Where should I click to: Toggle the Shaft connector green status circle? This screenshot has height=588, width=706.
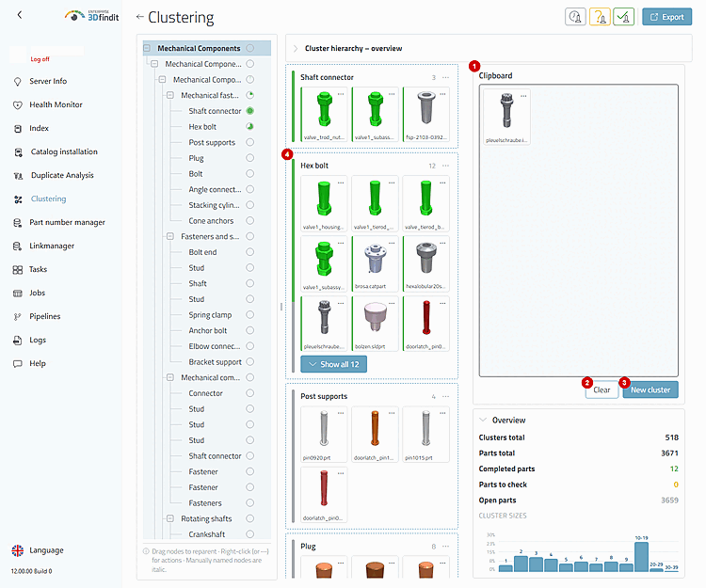[x=249, y=111]
